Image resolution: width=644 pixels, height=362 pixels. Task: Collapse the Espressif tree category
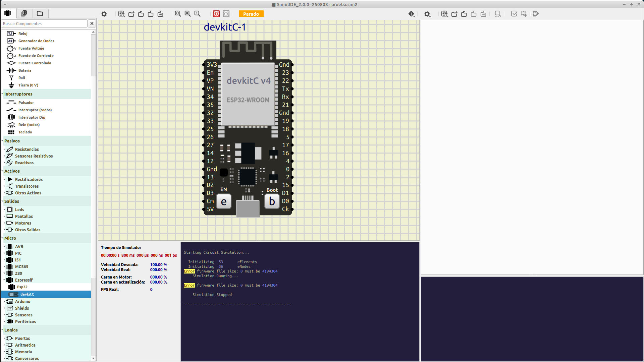tap(4, 280)
